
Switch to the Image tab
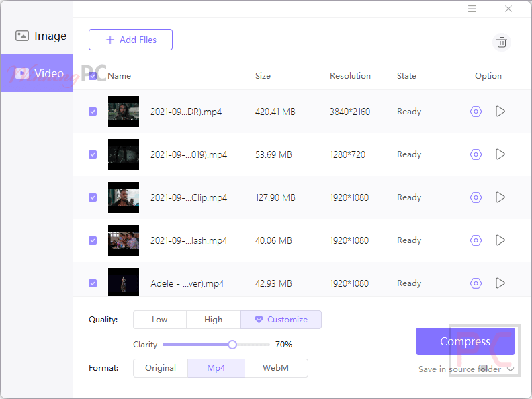pyautogui.click(x=37, y=36)
